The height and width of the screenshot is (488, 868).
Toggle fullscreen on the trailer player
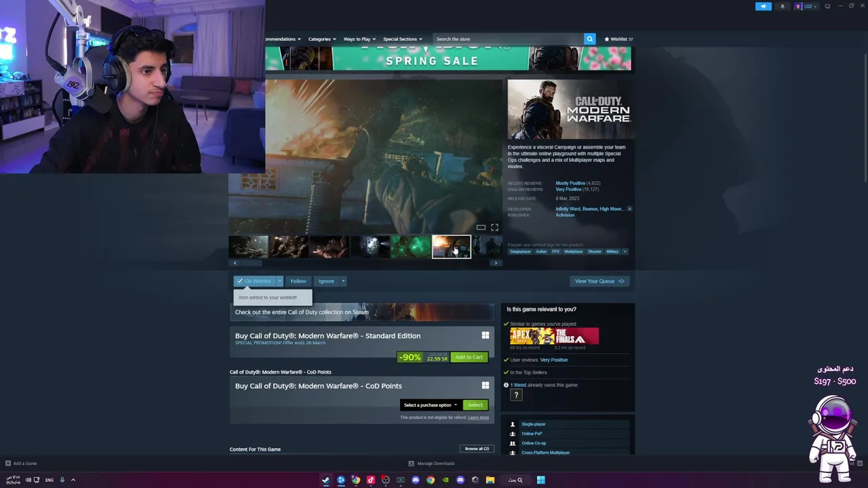pyautogui.click(x=494, y=228)
